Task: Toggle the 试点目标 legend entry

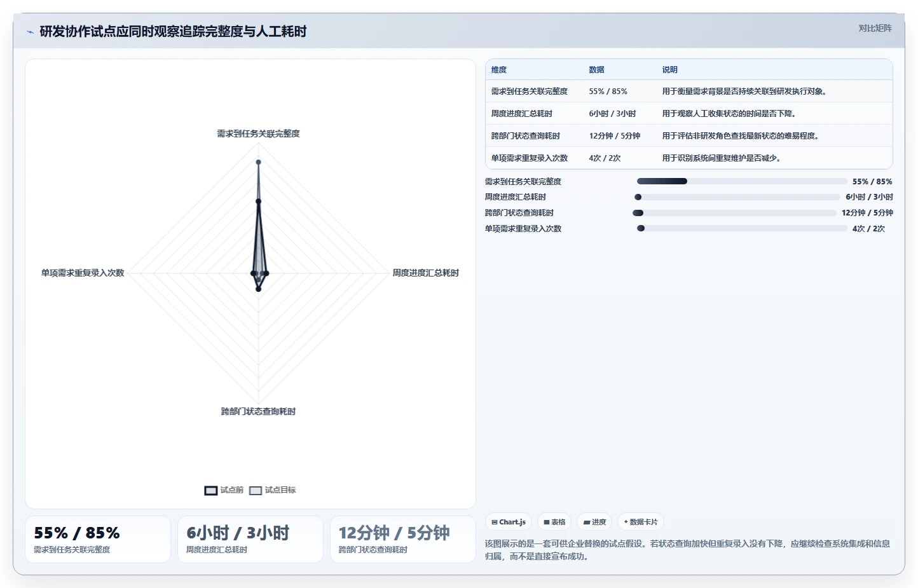Action: (272, 490)
